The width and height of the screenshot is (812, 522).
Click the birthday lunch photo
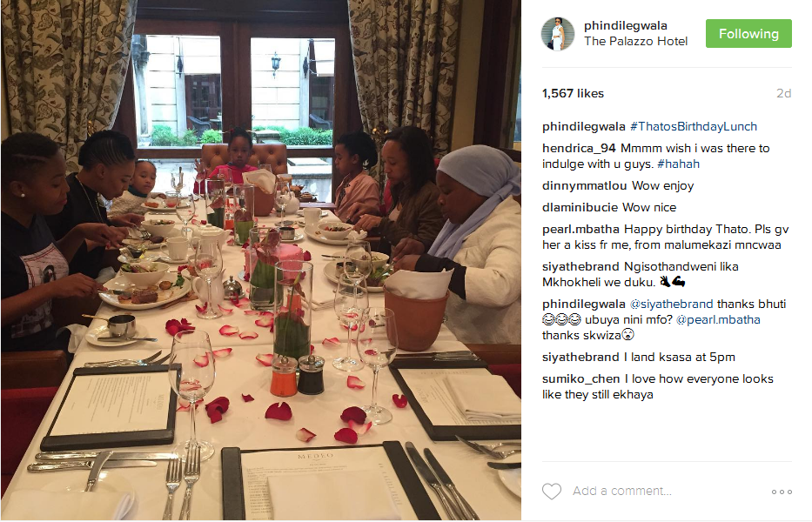tap(261, 260)
